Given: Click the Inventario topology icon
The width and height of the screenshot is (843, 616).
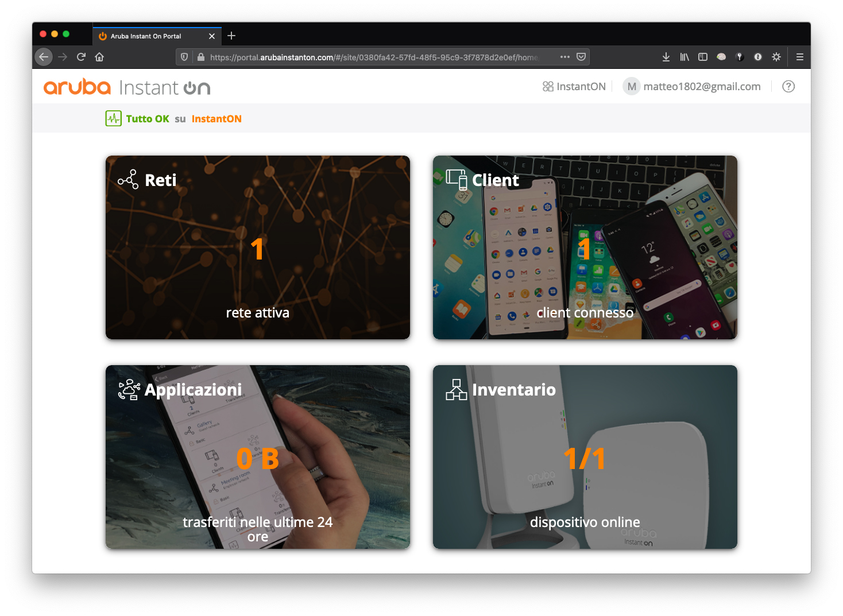Looking at the screenshot, I should (x=457, y=389).
